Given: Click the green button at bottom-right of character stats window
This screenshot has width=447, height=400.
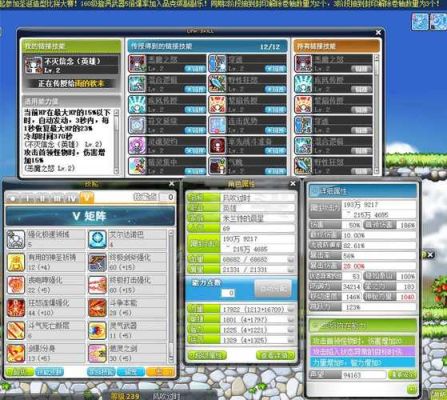Looking at the screenshot, I should pos(276,355).
